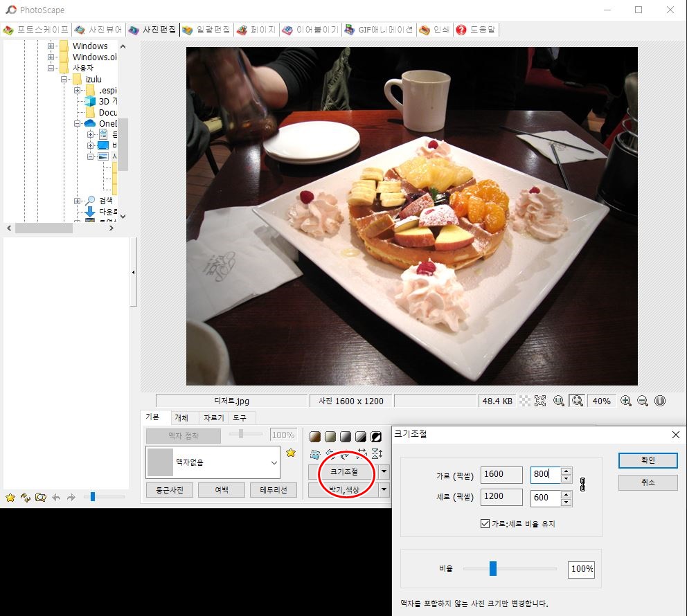Switch to the 페이지 tab

click(x=256, y=30)
